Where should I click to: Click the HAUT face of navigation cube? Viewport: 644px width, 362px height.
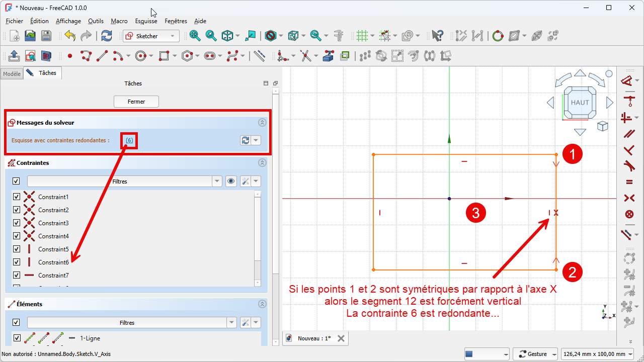(x=580, y=103)
